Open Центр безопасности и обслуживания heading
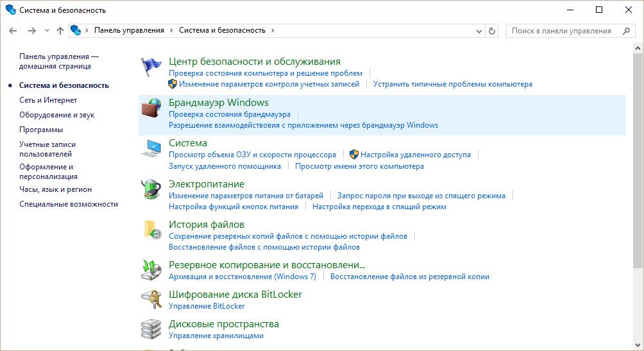 (255, 61)
